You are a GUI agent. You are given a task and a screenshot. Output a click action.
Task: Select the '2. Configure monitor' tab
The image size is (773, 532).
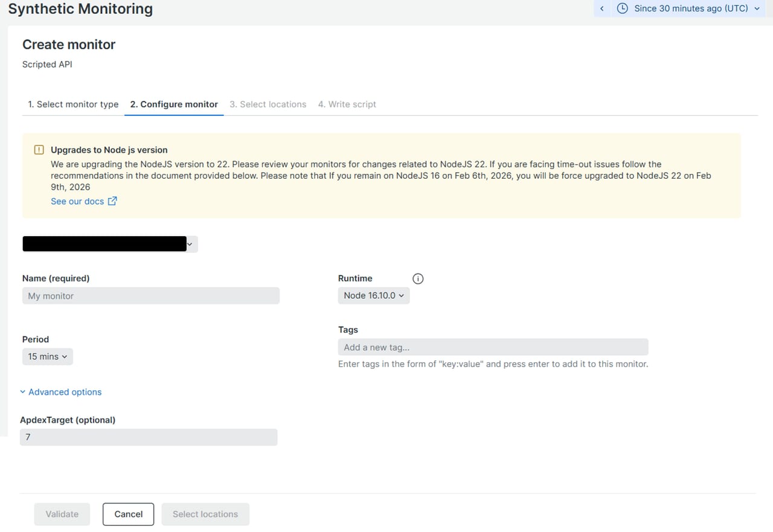[174, 104]
